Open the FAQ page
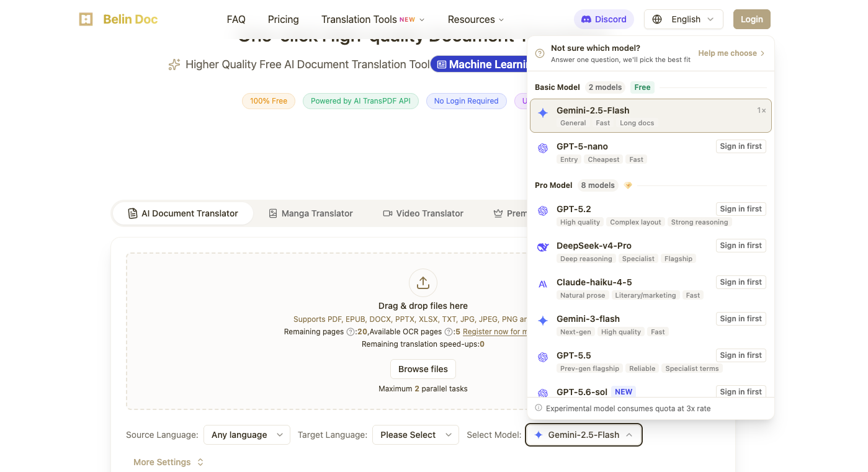 coord(236,19)
